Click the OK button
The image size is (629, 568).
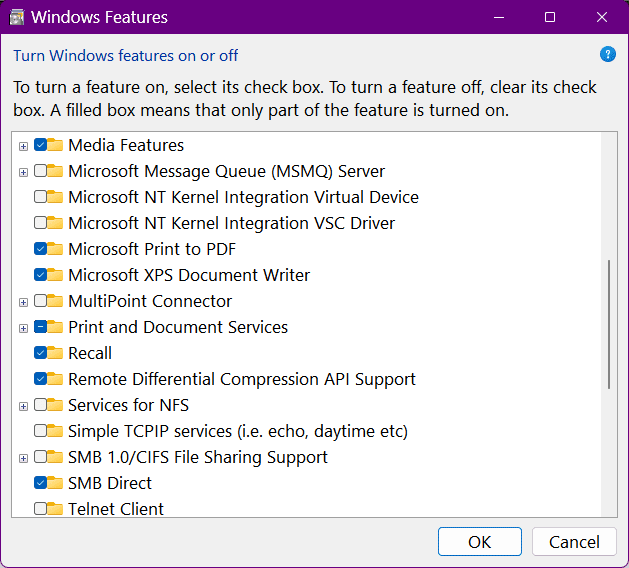coord(480,542)
